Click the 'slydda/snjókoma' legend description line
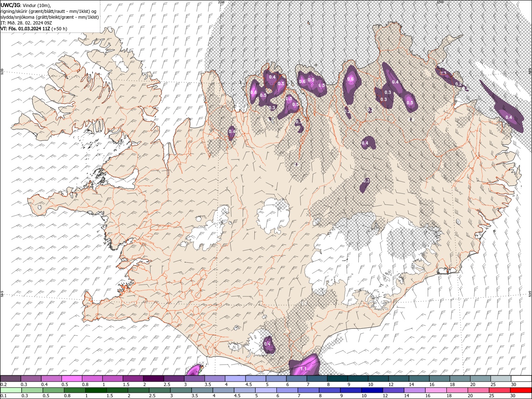Image resolution: width=532 pixels, height=399 pixels. [x=50, y=17]
